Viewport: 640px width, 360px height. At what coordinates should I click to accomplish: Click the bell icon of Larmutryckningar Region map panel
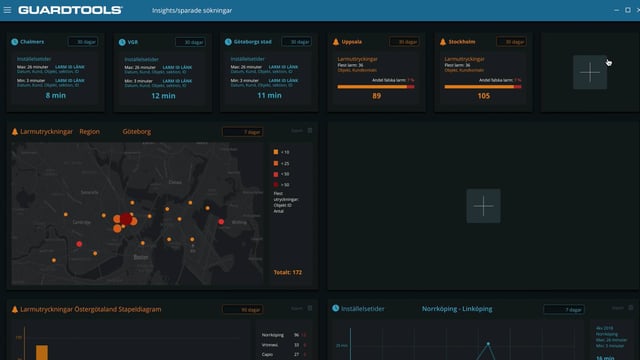(x=15, y=131)
